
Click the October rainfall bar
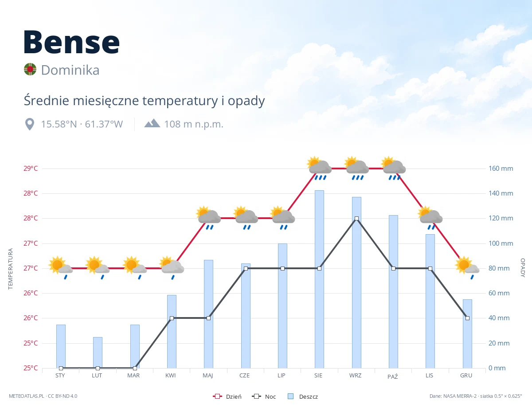pos(393,292)
